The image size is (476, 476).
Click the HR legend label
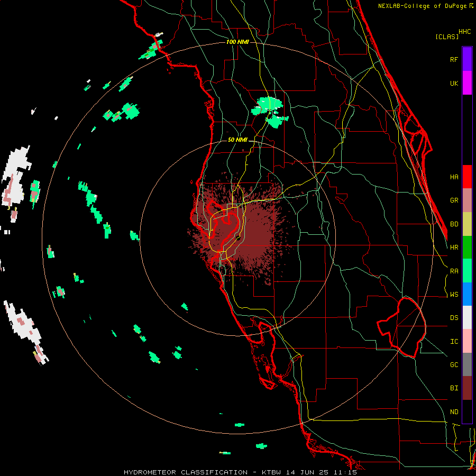(454, 248)
